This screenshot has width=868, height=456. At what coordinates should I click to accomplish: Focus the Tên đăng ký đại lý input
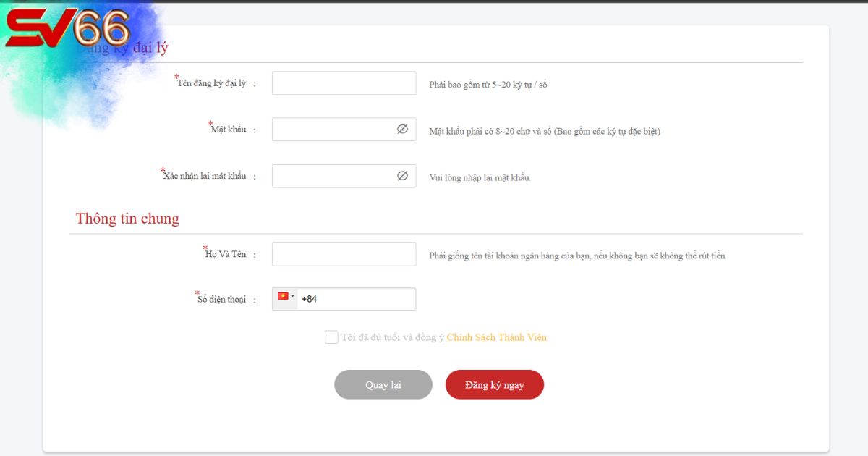[x=344, y=83]
